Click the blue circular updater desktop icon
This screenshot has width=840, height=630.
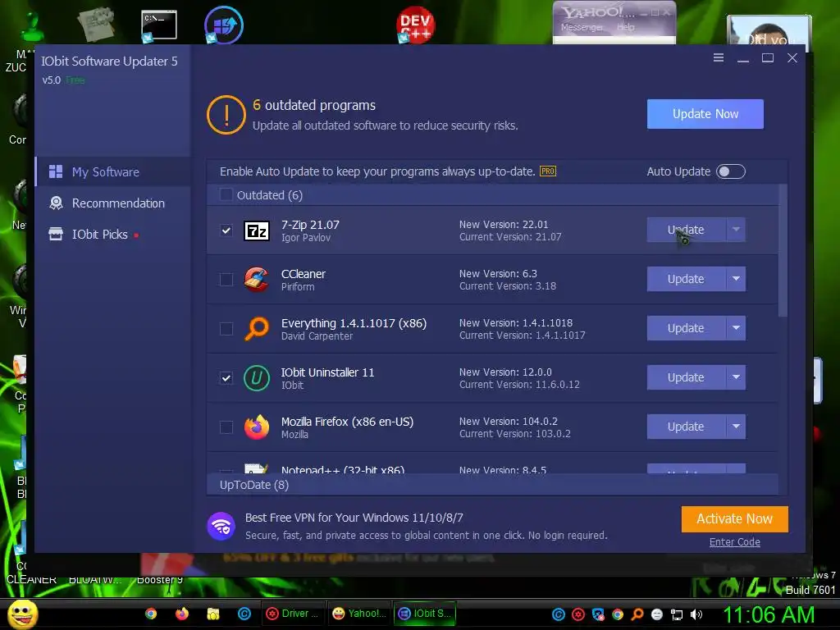(x=224, y=25)
